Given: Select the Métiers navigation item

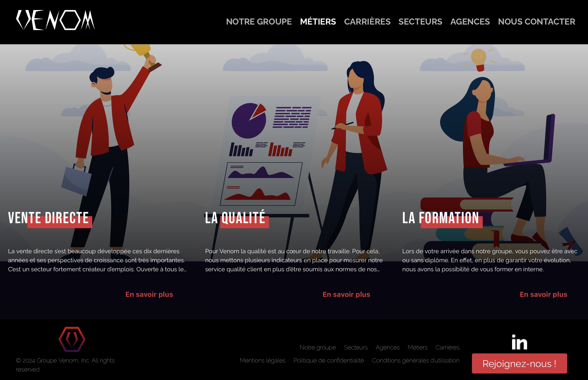Looking at the screenshot, I should 318,22.
